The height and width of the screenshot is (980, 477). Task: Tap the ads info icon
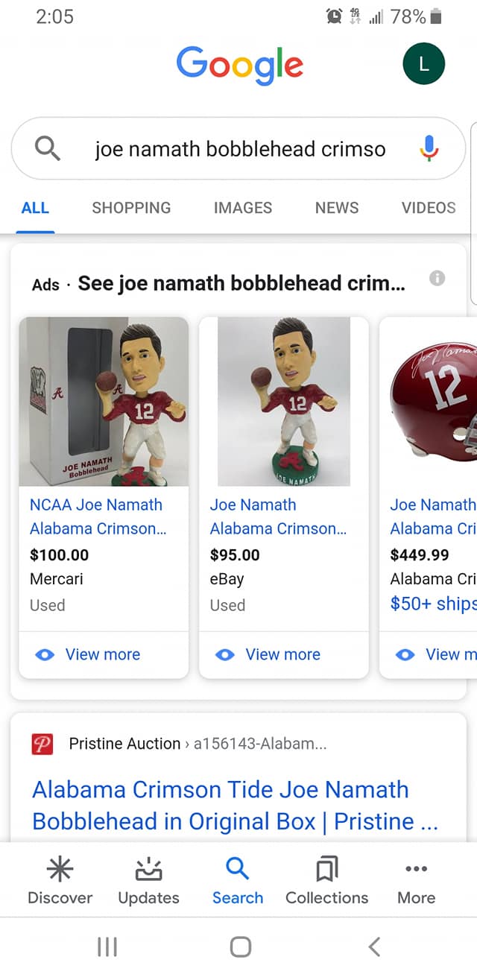[437, 278]
